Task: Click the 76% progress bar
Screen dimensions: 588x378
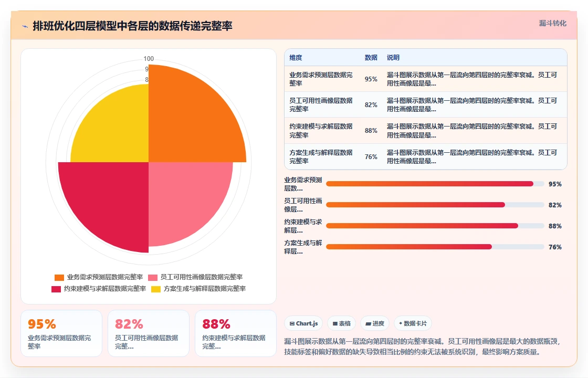Action: click(x=435, y=247)
